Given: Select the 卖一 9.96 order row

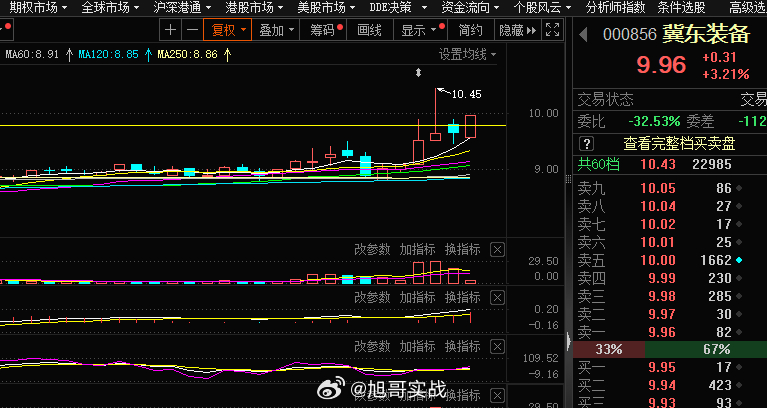Looking at the screenshot, I should click(x=669, y=332).
